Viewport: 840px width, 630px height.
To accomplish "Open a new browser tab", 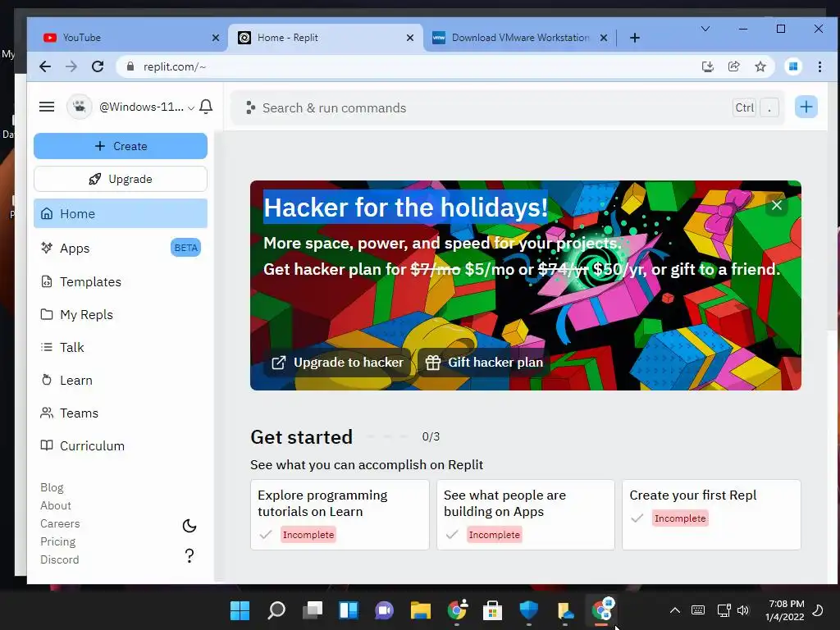I will (635, 38).
